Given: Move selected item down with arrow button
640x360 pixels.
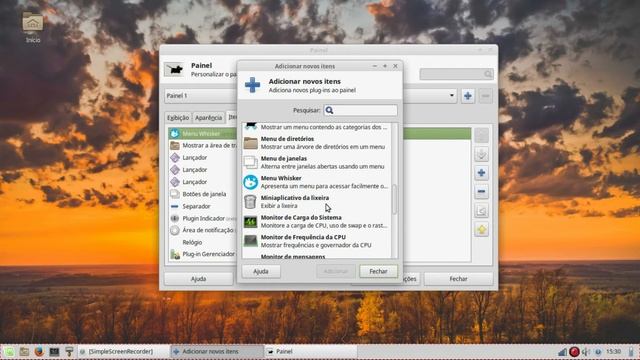Looking at the screenshot, I should point(481,154).
